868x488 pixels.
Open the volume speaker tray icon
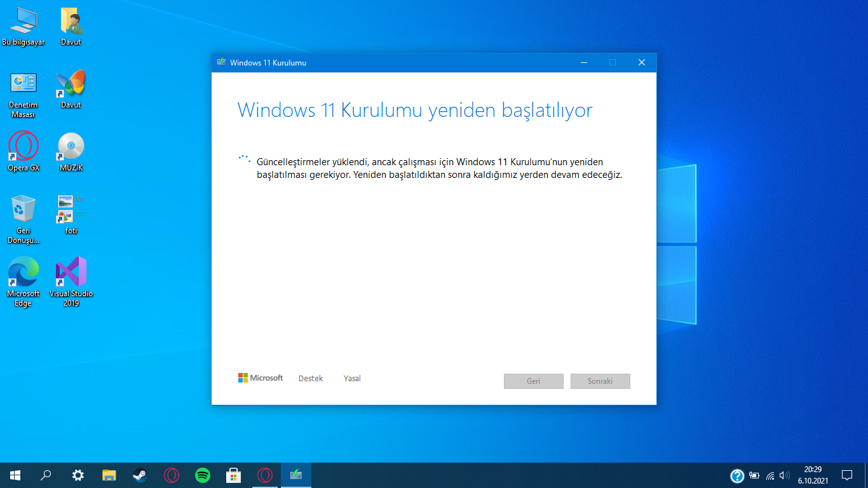785,475
